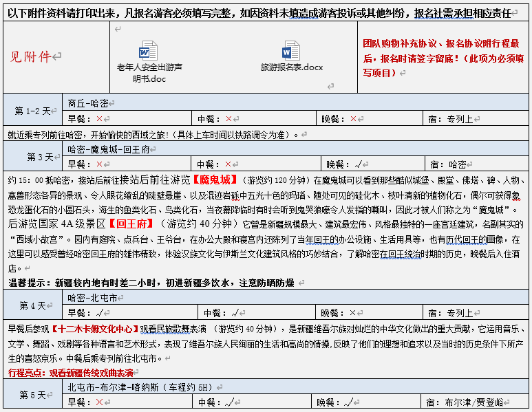Click the bold 温馨提示 reminder line

pyautogui.click(x=151, y=283)
